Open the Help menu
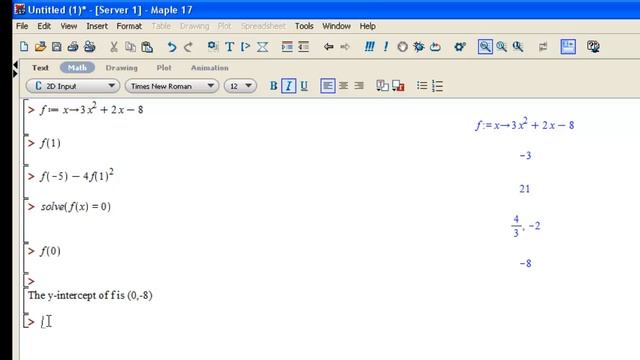 [x=367, y=26]
